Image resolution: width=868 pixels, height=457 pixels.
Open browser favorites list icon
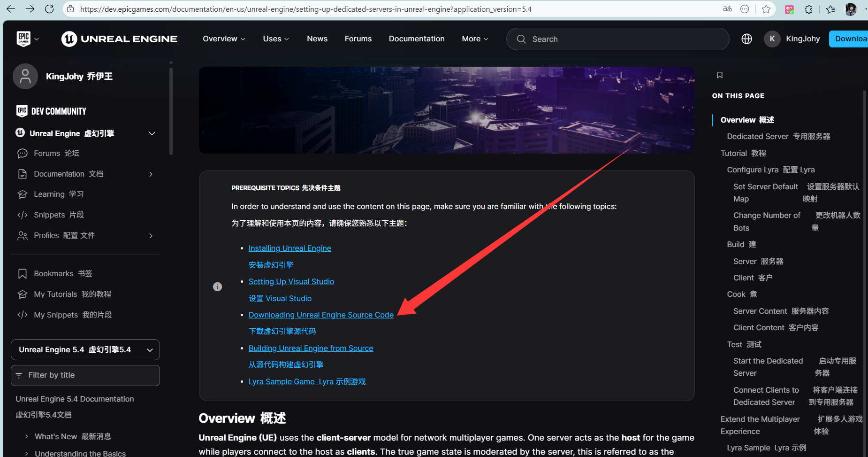(830, 9)
